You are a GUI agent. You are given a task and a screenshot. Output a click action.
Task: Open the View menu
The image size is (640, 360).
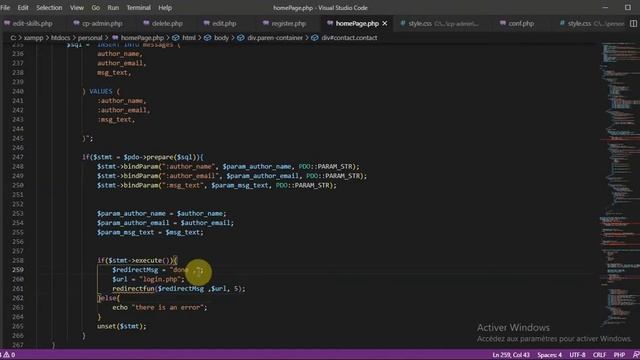click(77, 8)
